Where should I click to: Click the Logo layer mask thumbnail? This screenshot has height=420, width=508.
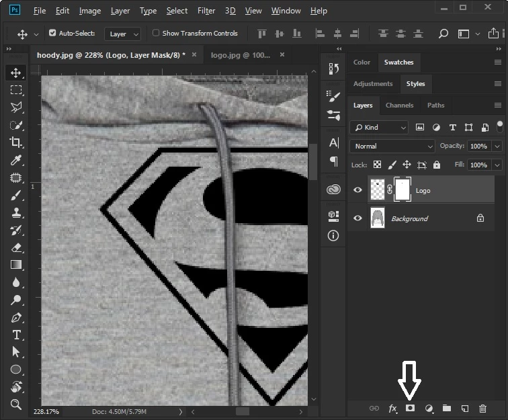pyautogui.click(x=403, y=190)
